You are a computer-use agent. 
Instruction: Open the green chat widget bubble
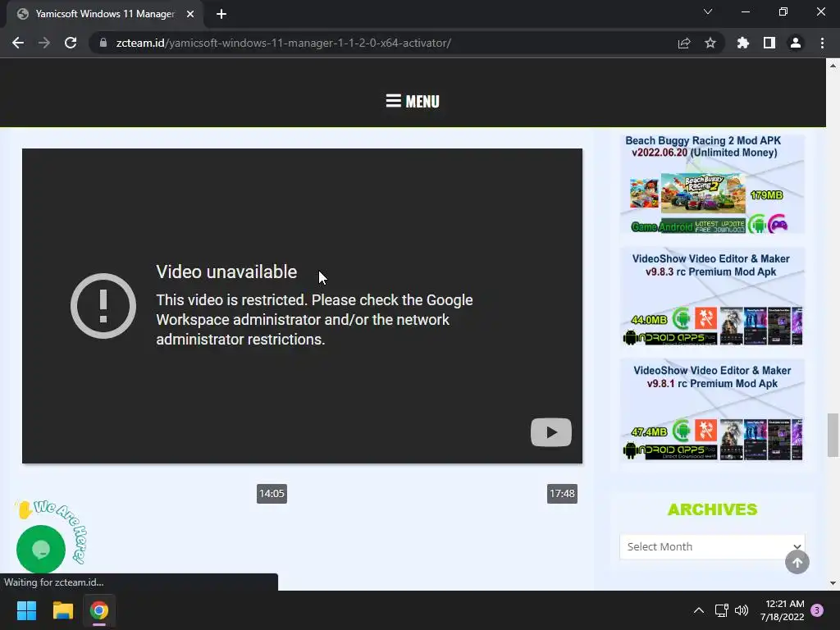pyautogui.click(x=41, y=549)
